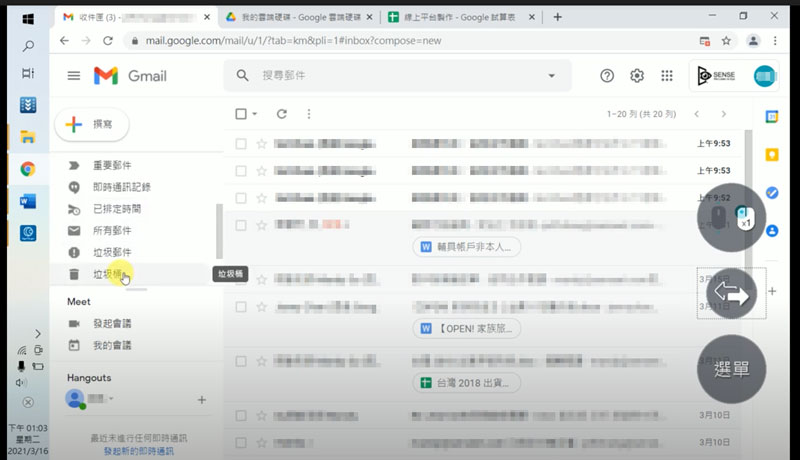Viewport: 800px width, 460px height.
Task: Open the 垃圾桶 trash label
Action: coord(107,274)
